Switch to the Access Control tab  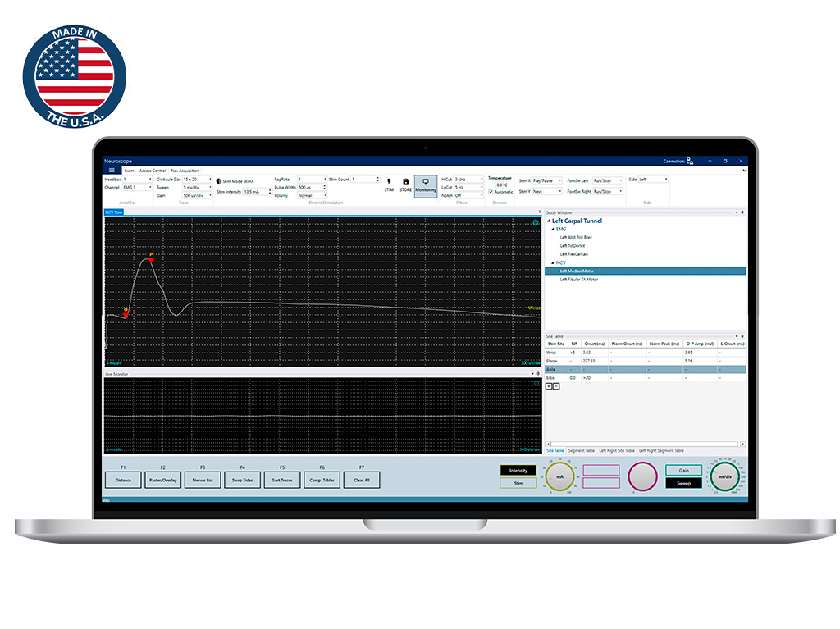point(153,171)
